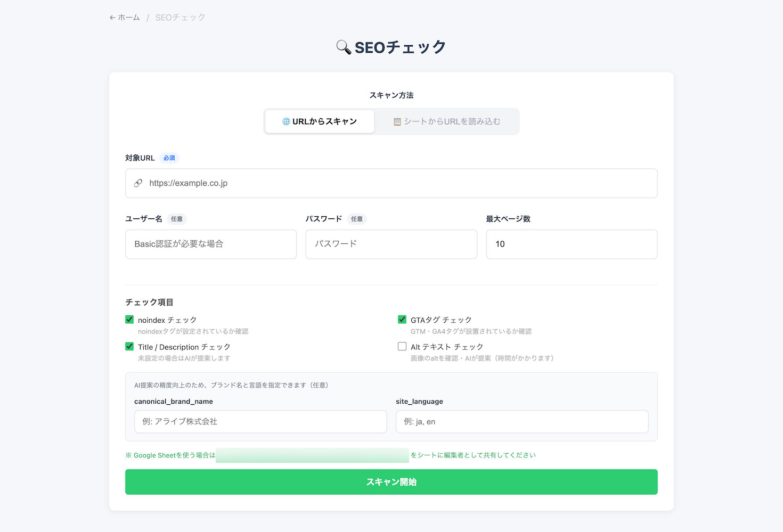Click the 任意 badge next to パスワード

point(357,219)
